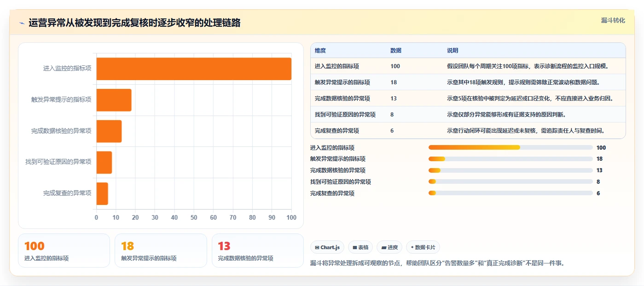Click value 6 in the table's 数据 column

(x=392, y=131)
